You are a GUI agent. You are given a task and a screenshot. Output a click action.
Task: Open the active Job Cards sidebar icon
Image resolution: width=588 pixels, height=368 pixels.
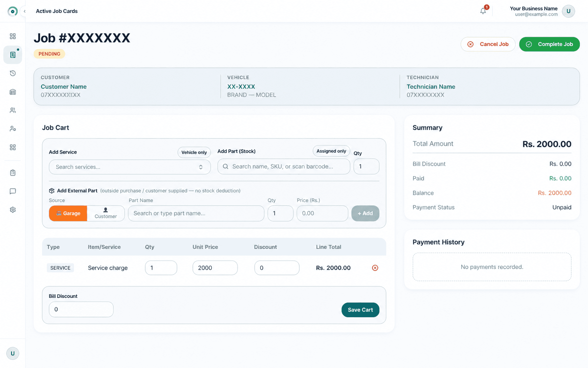coord(13,55)
